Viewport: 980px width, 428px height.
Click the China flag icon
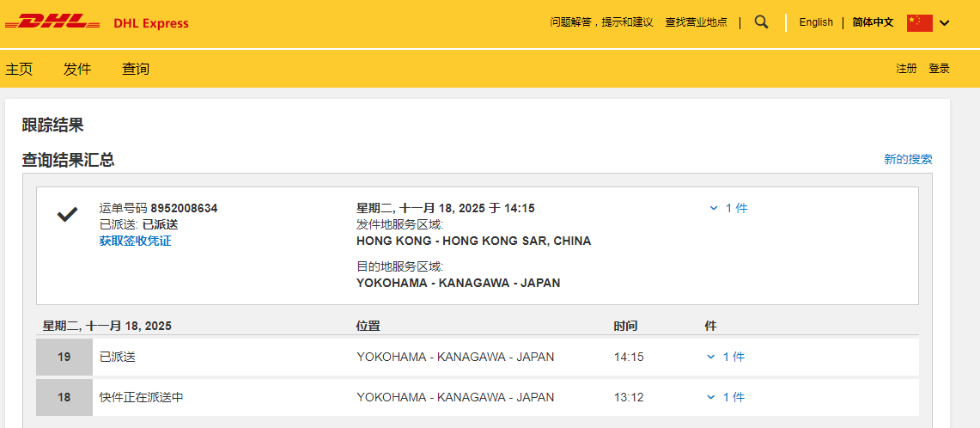[x=919, y=23]
